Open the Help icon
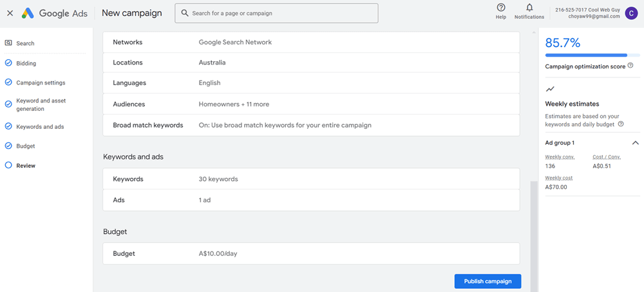 [501, 8]
